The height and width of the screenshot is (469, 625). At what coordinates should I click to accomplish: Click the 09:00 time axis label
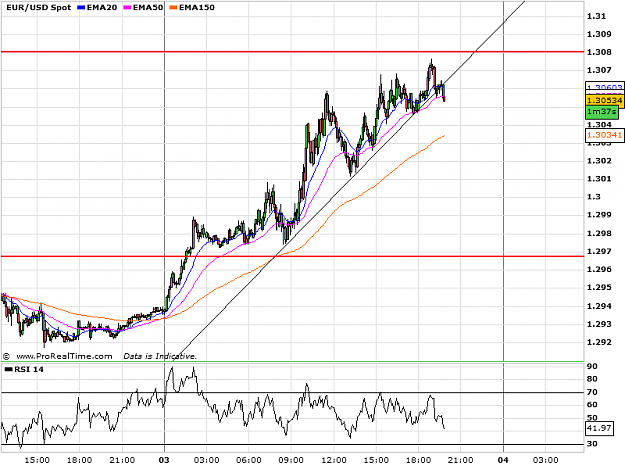pyautogui.click(x=291, y=460)
